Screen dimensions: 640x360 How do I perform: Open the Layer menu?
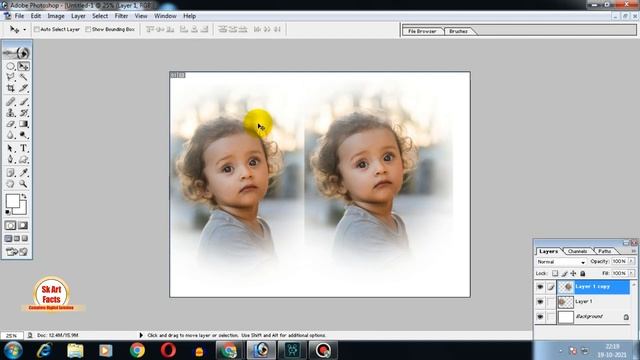[x=78, y=16]
